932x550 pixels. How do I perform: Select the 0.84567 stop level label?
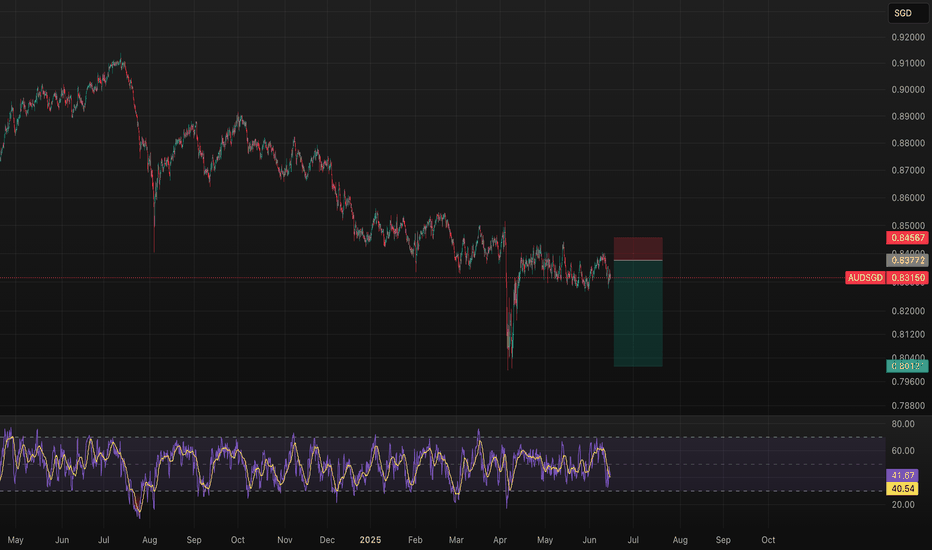[908, 238]
